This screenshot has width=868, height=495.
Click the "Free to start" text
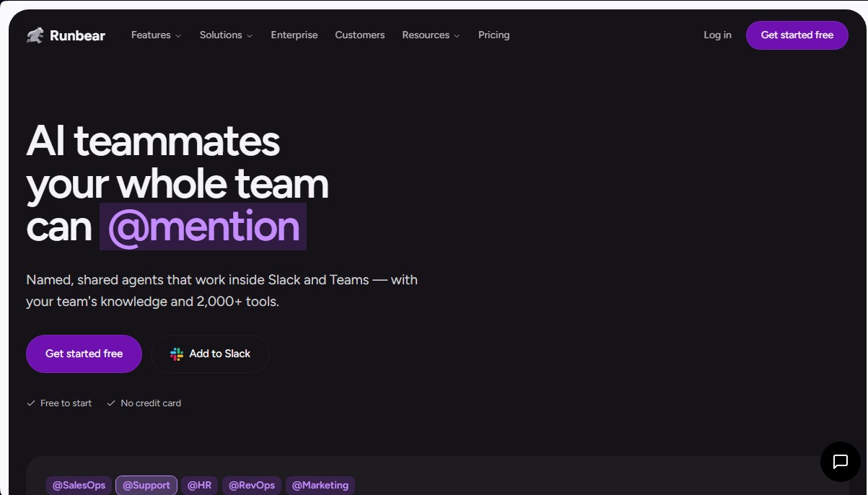point(66,403)
